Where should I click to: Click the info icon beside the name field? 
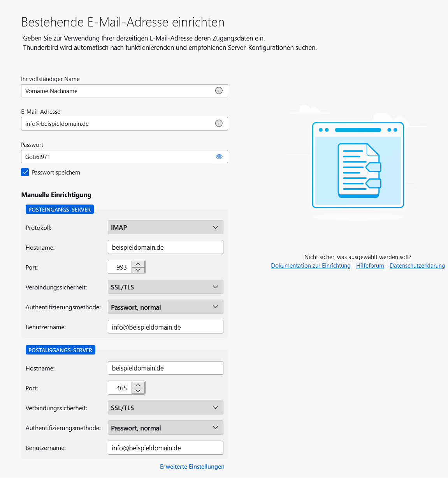point(219,91)
